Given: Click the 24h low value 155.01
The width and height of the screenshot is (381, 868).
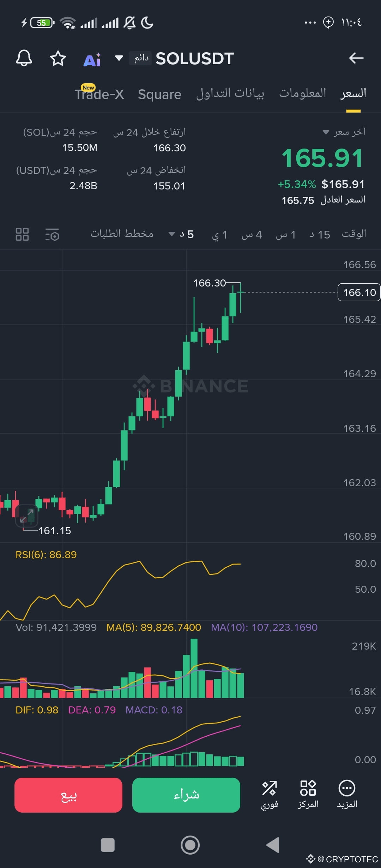Looking at the screenshot, I should point(169,186).
